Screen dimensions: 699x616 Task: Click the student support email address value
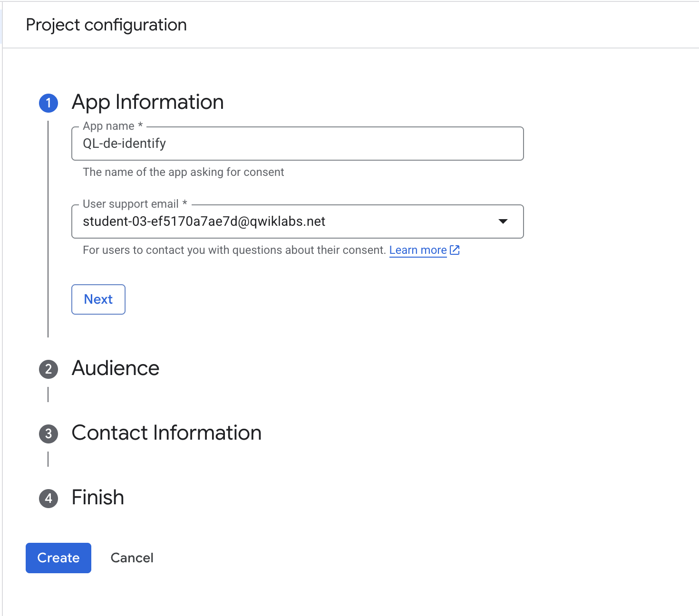click(x=204, y=221)
